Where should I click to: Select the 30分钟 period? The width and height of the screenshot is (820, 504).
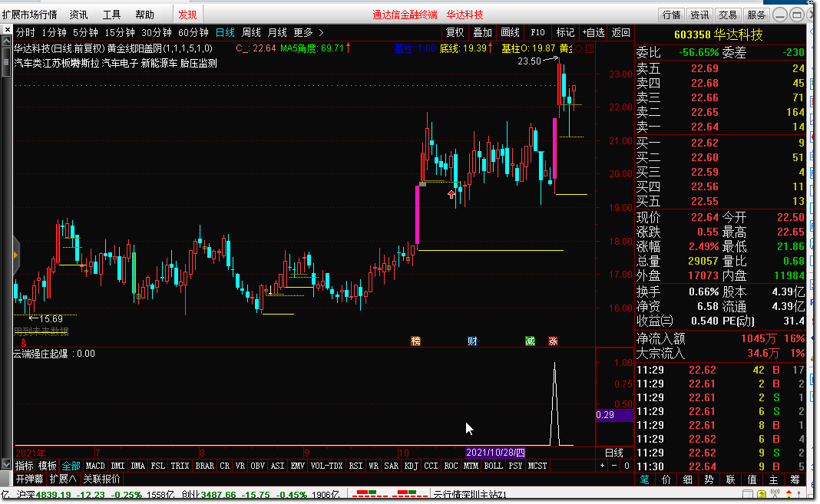tap(157, 32)
